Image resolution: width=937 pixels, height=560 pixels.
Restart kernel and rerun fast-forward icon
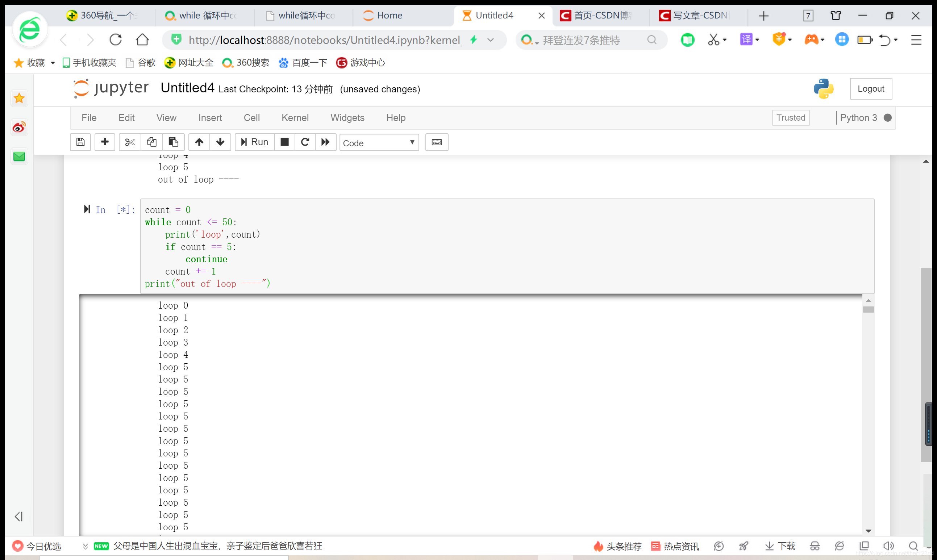tap(325, 142)
